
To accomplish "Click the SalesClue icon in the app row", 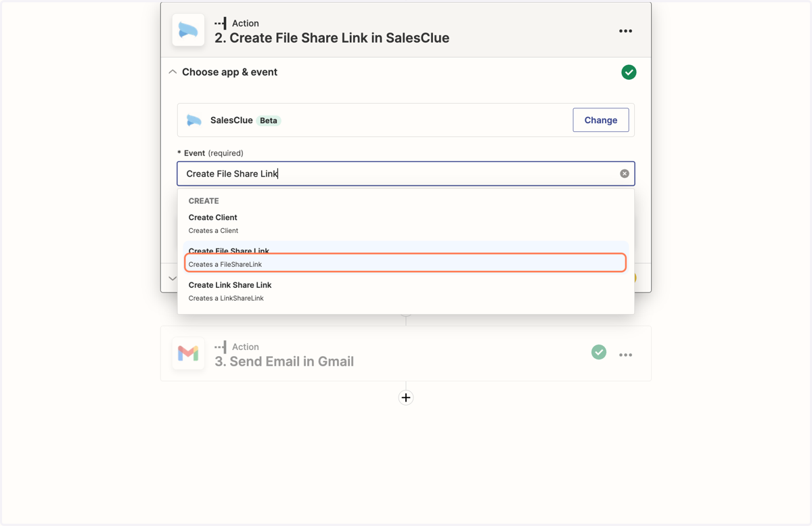I will 194,120.
